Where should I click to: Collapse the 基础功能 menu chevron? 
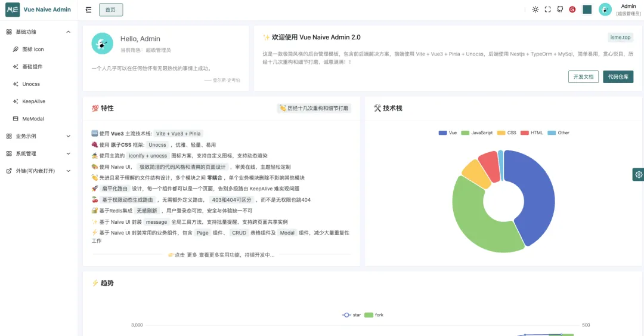click(68, 32)
